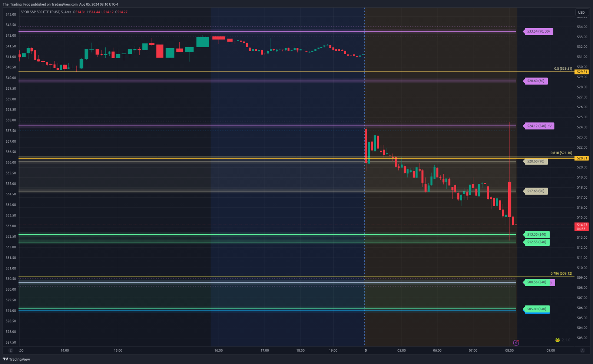Click the 534.00 right price axis label
Image resolution: width=593 pixels, height=364 pixels.
tap(582, 27)
